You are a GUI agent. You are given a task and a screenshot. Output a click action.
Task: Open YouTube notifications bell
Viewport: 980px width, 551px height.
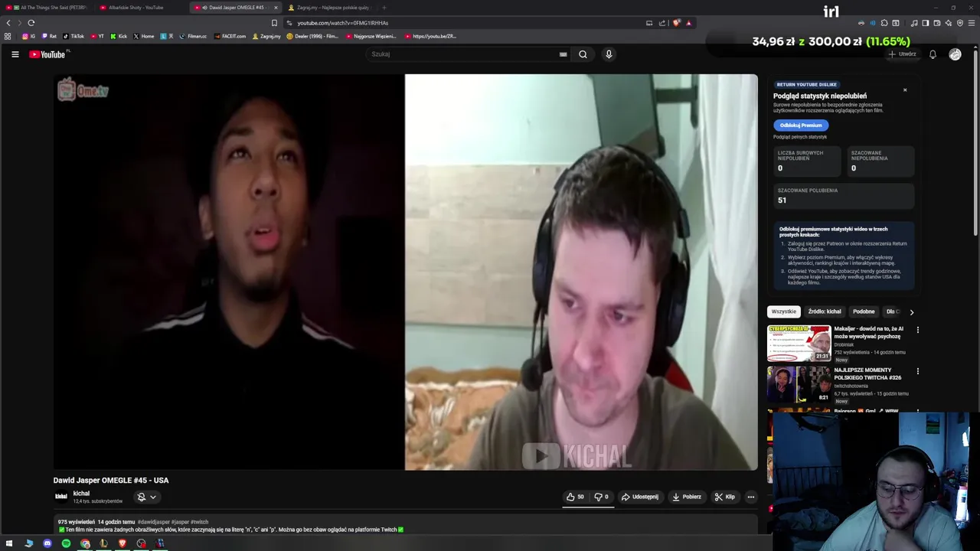933,54
